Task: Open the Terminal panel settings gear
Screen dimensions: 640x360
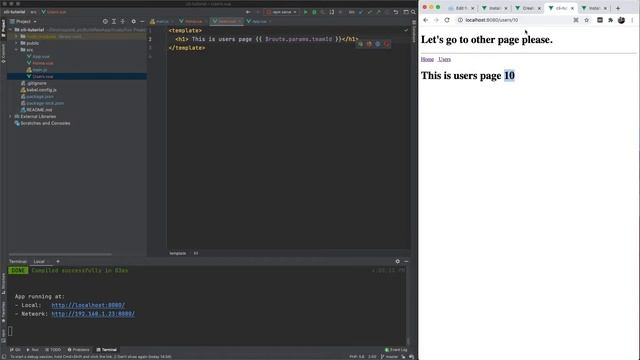Action: 398,262
